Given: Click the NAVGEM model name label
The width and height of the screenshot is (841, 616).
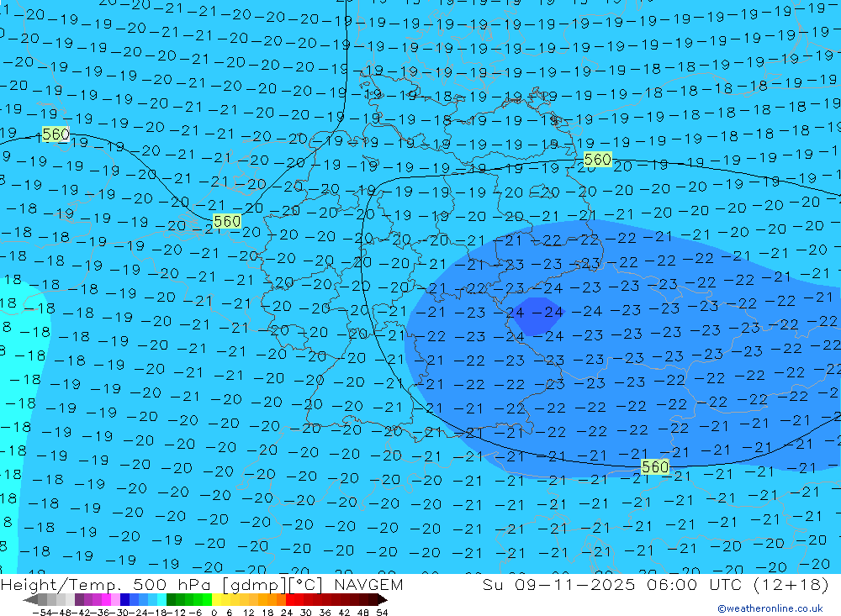Looking at the screenshot, I should tap(368, 584).
